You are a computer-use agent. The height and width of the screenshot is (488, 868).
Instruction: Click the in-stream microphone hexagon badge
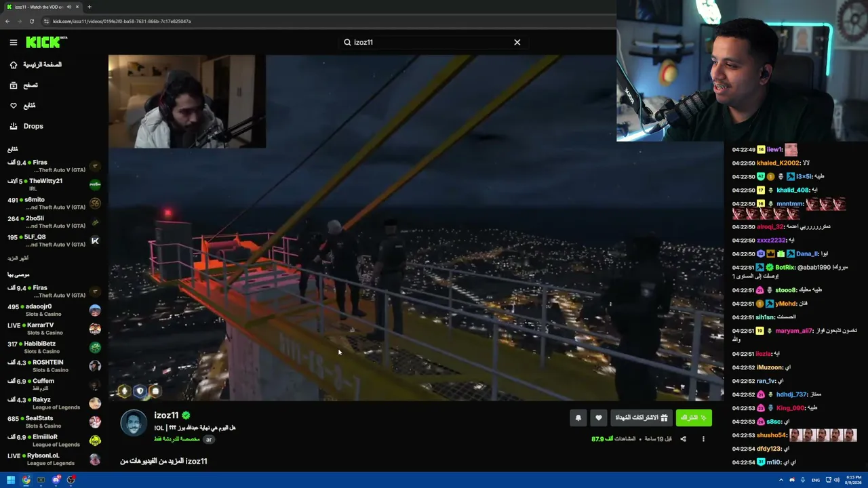coord(123,390)
